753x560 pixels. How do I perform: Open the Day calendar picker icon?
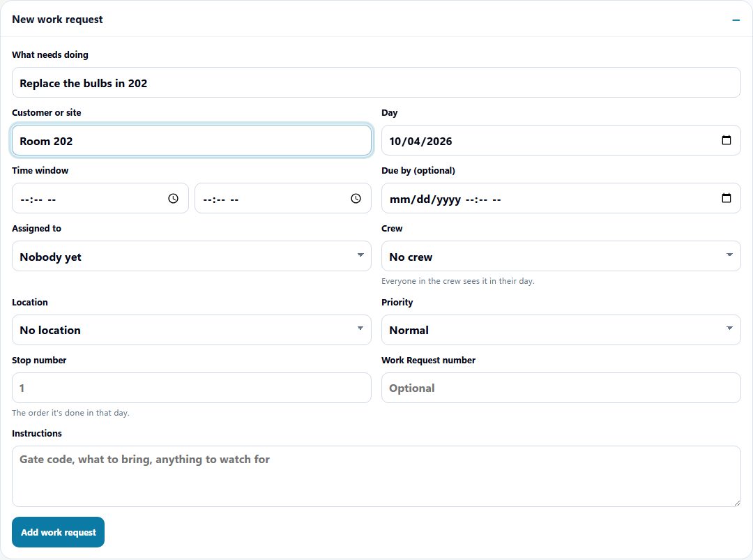click(x=726, y=140)
